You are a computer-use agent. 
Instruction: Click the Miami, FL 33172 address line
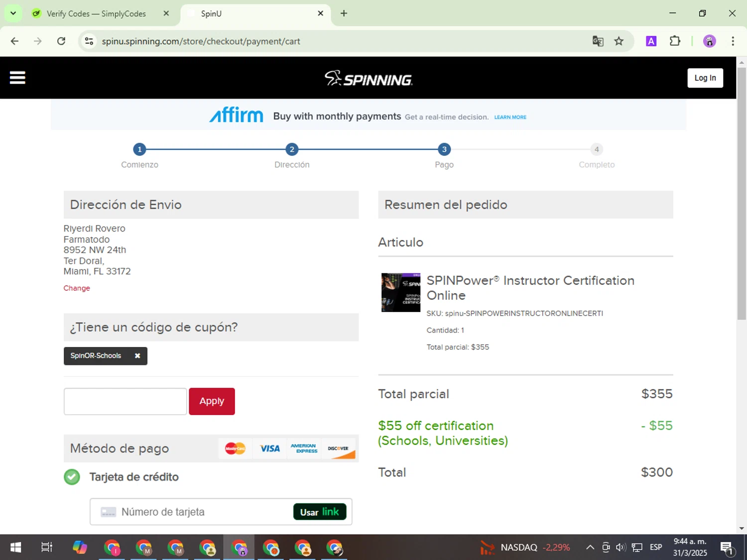97,271
